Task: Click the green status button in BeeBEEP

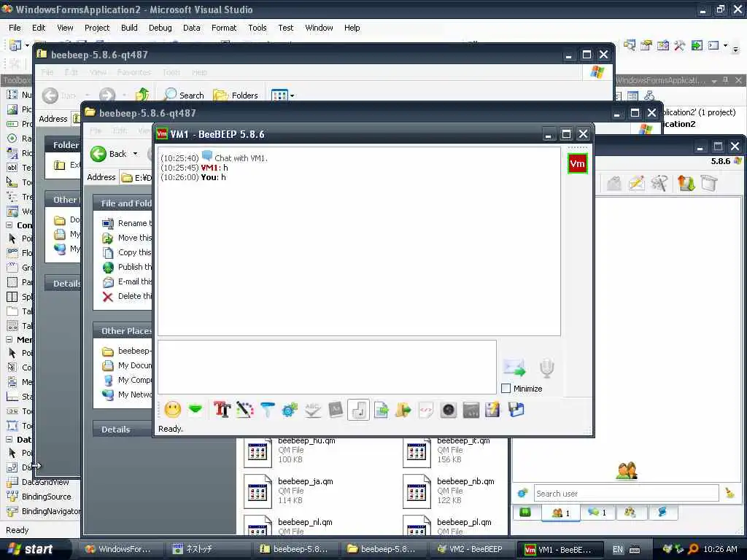Action: point(525,513)
